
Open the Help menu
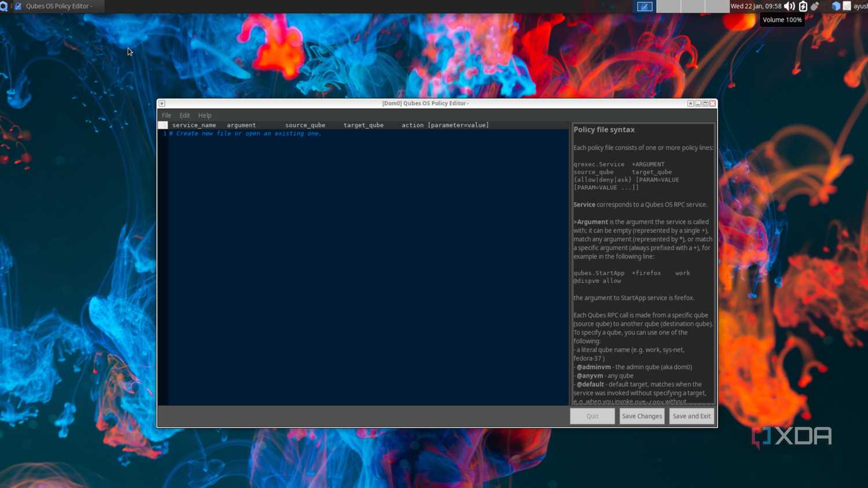point(205,116)
